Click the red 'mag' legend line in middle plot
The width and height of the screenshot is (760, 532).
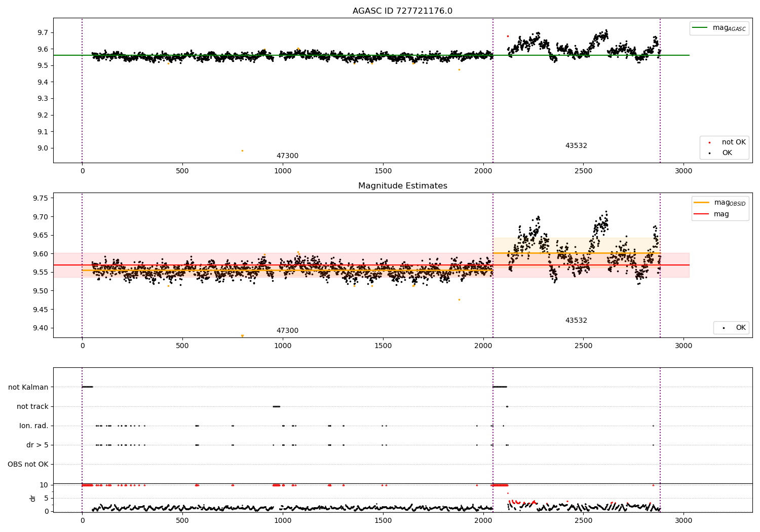(702, 214)
